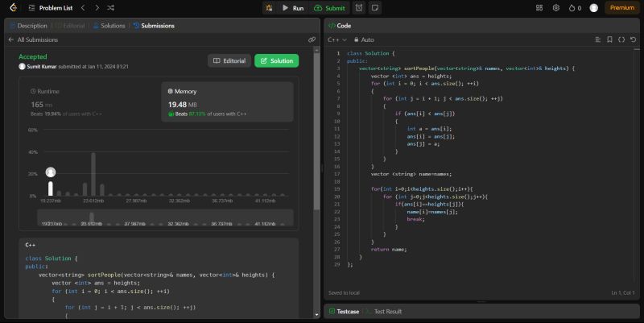644x323 pixels.
Task: Click the 'return name;' code line
Action: [x=389, y=249]
